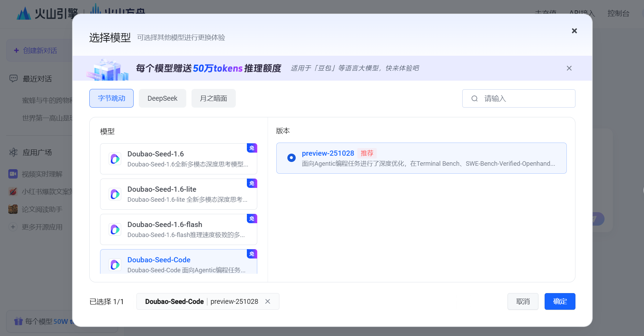Click the 已选择 1/1 label
This screenshot has height=336, width=644.
pyautogui.click(x=107, y=302)
